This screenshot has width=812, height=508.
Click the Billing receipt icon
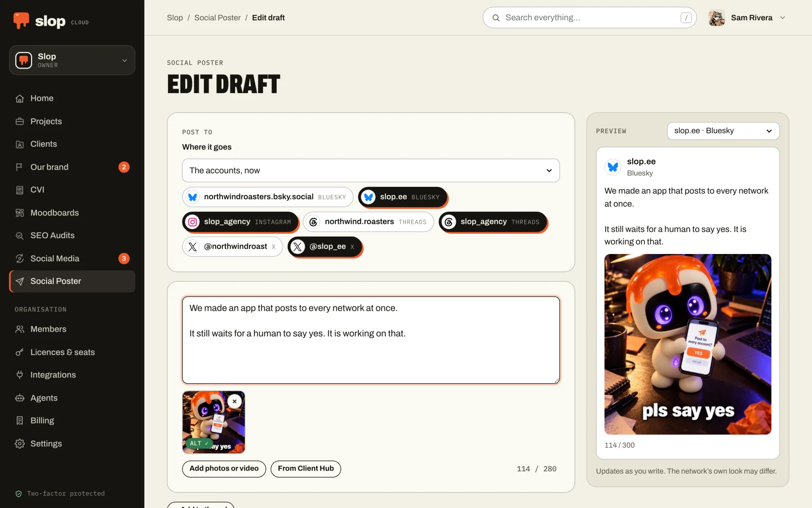19,421
